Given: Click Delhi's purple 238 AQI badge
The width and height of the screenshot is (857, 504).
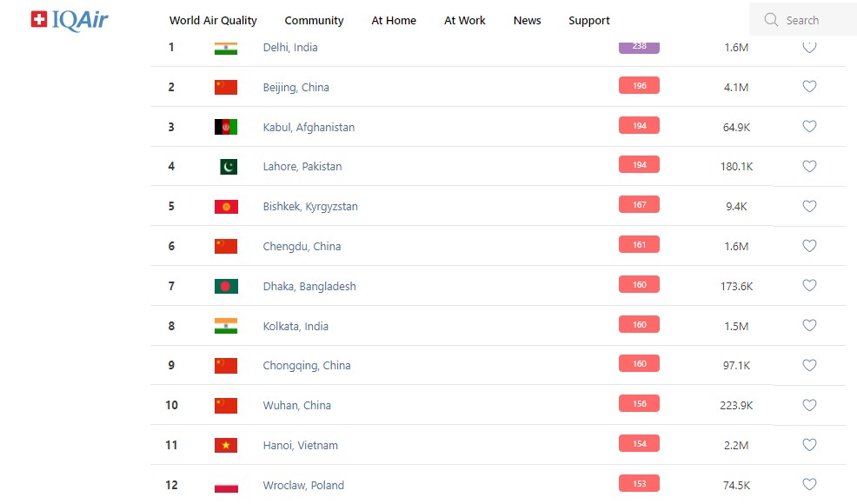Looking at the screenshot, I should (x=639, y=46).
